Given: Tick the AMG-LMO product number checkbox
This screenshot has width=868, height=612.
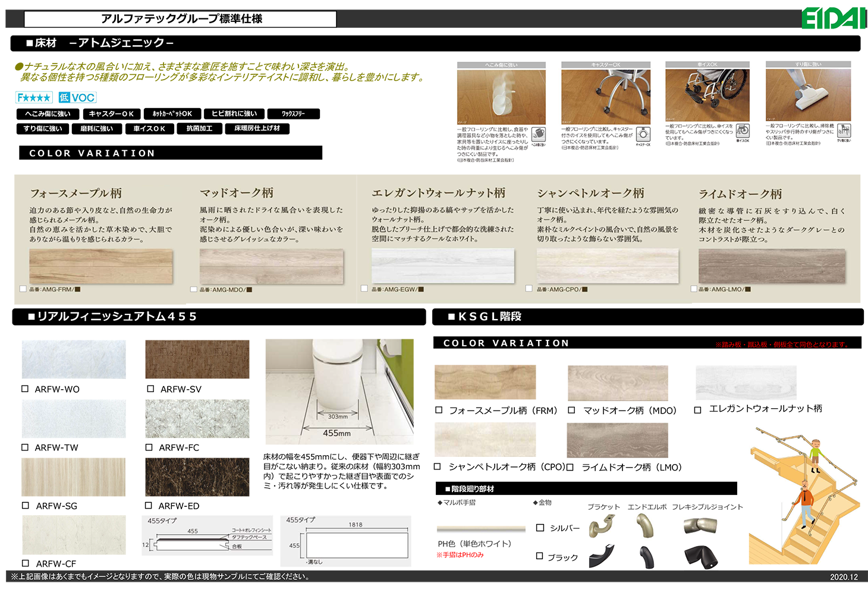Looking at the screenshot, I should 693,289.
